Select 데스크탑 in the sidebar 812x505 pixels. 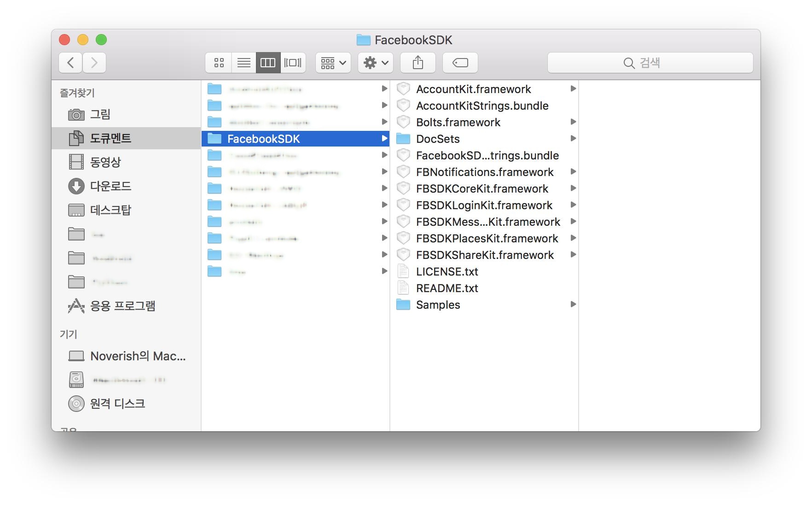point(110,210)
